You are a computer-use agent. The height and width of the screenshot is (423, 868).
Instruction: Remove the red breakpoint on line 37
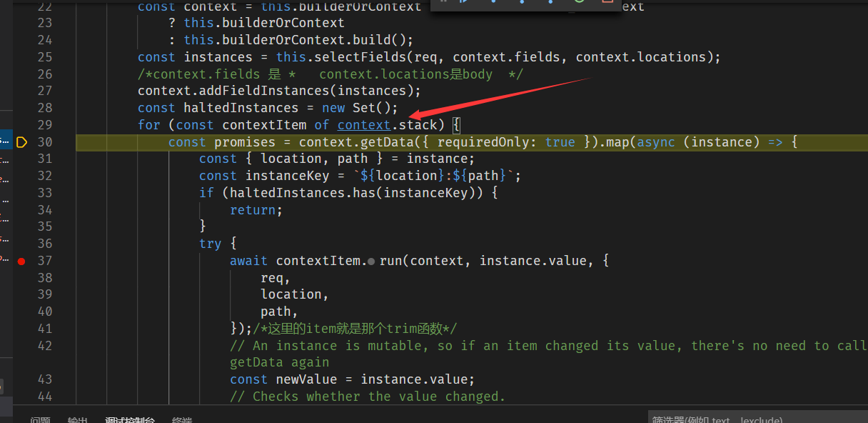[x=21, y=262]
